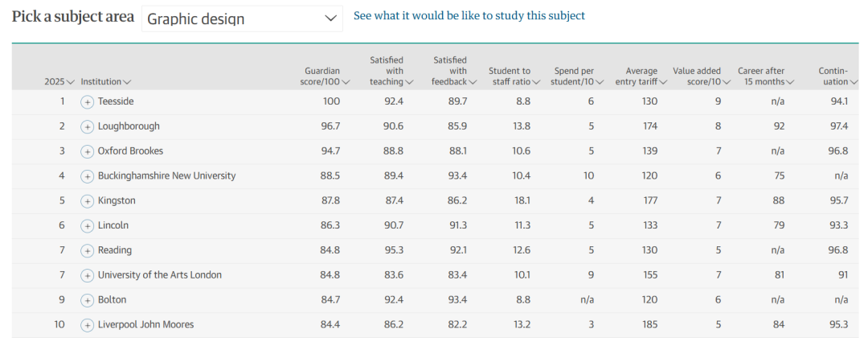868x338 pixels.
Task: Expand University of the Arts London row
Action: [87, 275]
